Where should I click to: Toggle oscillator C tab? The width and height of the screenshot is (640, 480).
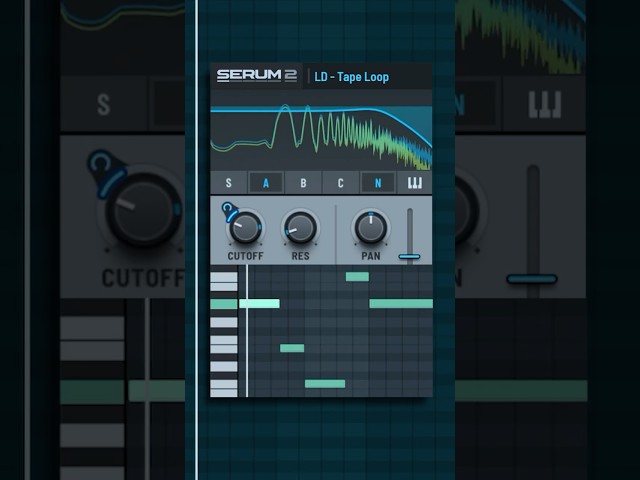340,183
